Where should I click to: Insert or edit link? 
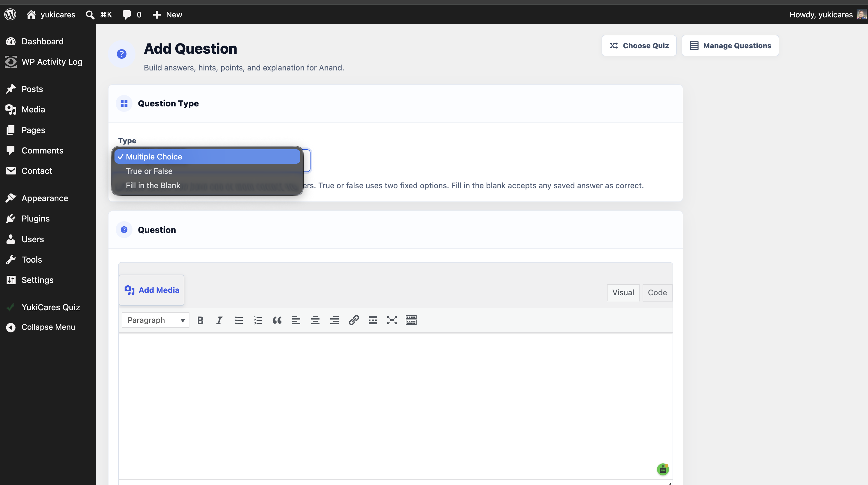(x=353, y=320)
